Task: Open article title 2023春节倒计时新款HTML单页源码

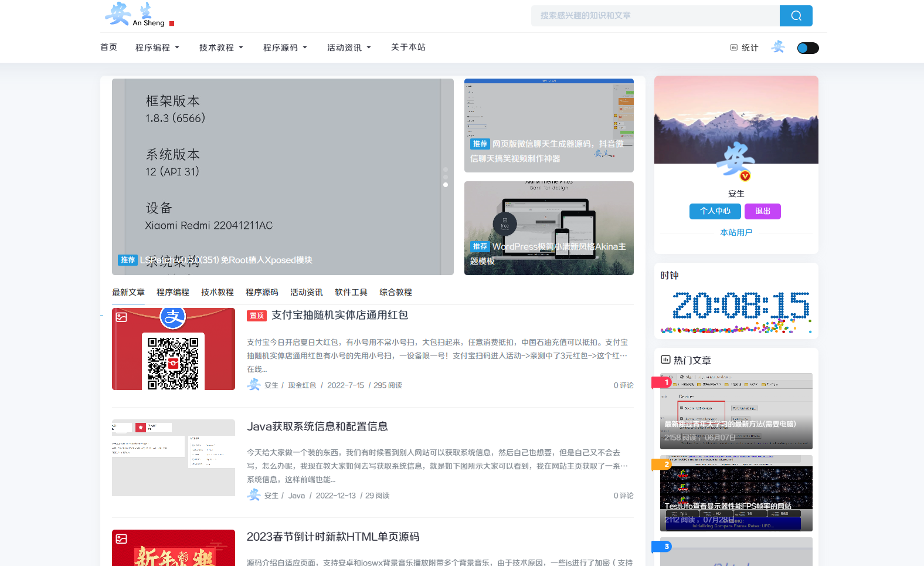Action: 333,537
